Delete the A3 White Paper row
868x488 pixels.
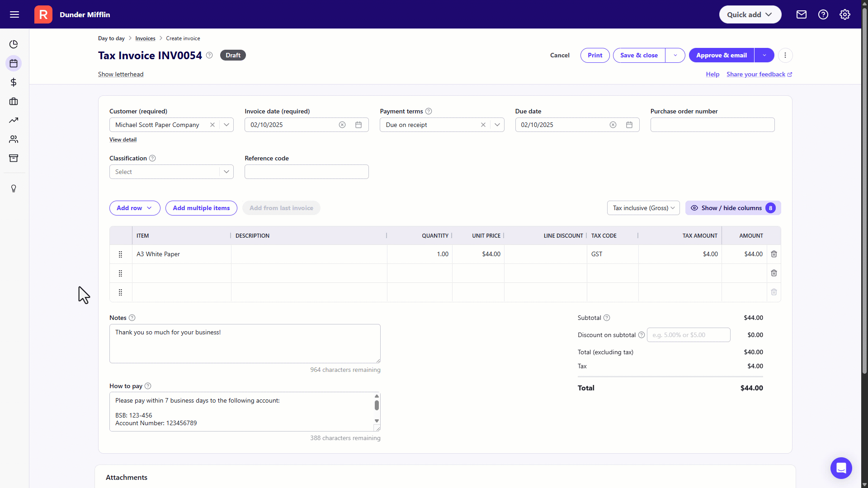coord(774,254)
